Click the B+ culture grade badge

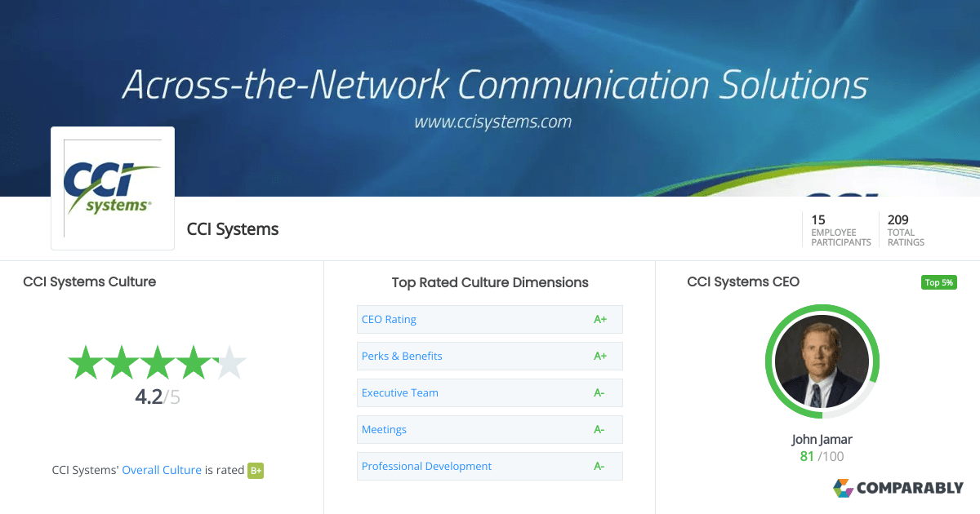[x=255, y=470]
